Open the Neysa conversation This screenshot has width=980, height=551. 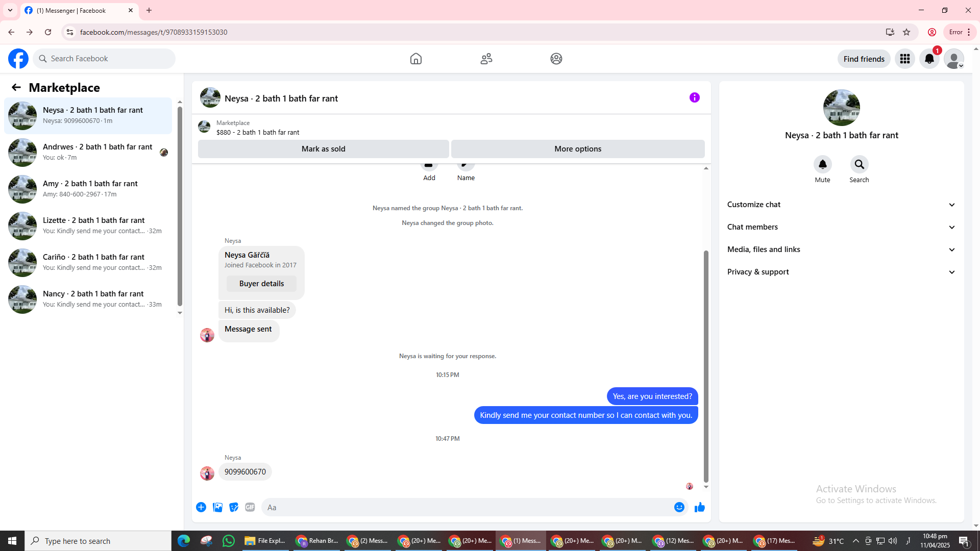tap(88, 116)
